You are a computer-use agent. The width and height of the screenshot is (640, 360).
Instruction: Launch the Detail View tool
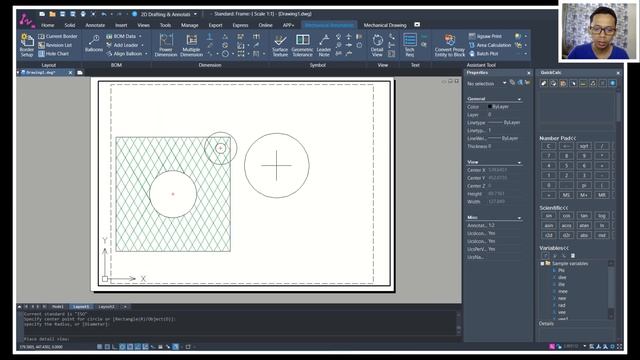coord(377,45)
